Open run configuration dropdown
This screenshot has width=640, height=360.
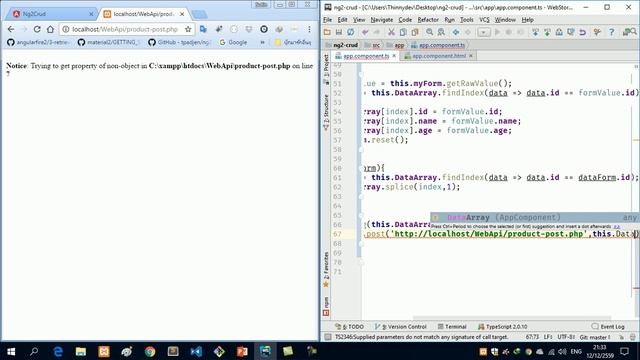(x=484, y=32)
